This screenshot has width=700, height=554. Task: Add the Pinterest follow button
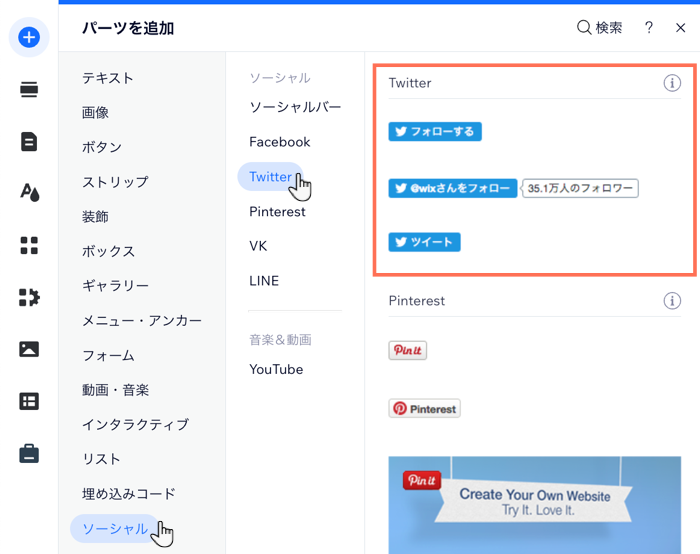point(424,408)
